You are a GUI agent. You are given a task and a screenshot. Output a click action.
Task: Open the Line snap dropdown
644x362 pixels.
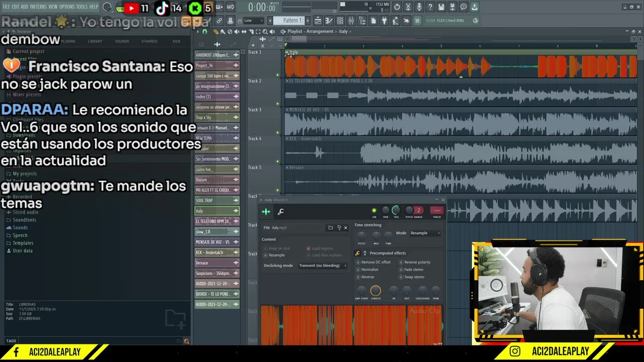click(253, 21)
